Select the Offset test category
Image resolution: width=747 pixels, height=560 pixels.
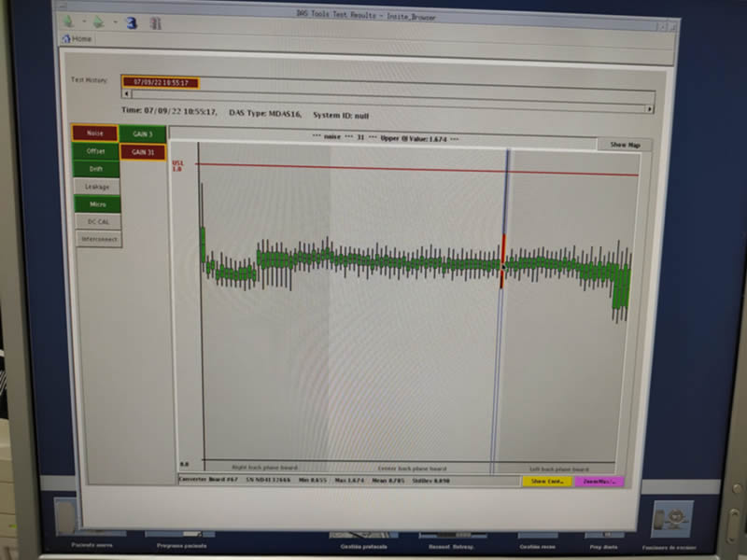click(96, 151)
